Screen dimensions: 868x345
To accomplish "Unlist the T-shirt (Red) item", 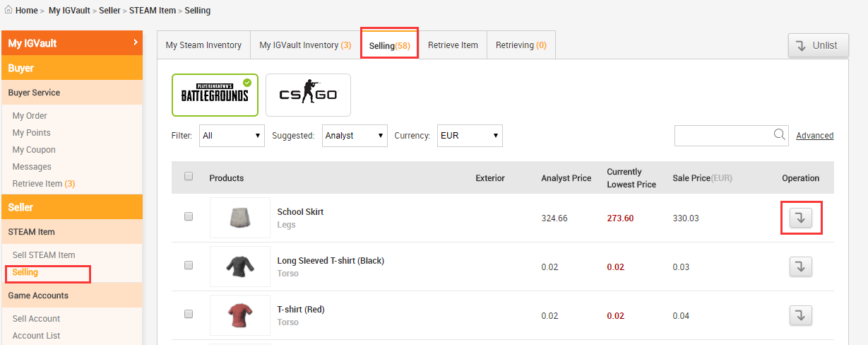I will point(800,315).
